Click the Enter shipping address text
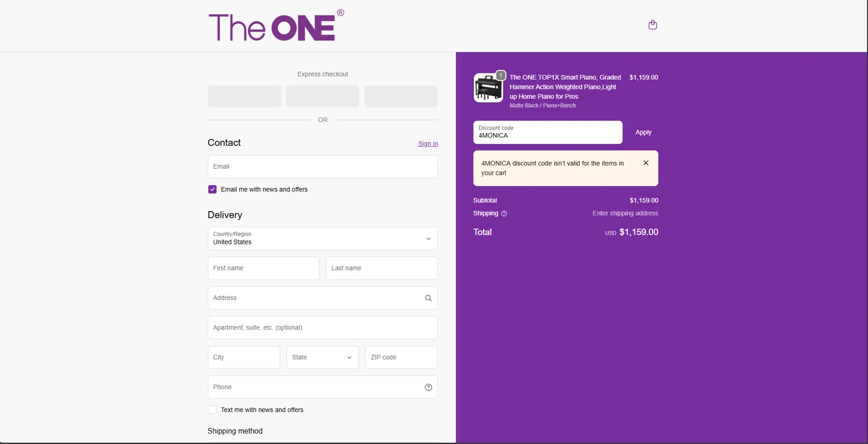The height and width of the screenshot is (444, 868). click(x=626, y=213)
